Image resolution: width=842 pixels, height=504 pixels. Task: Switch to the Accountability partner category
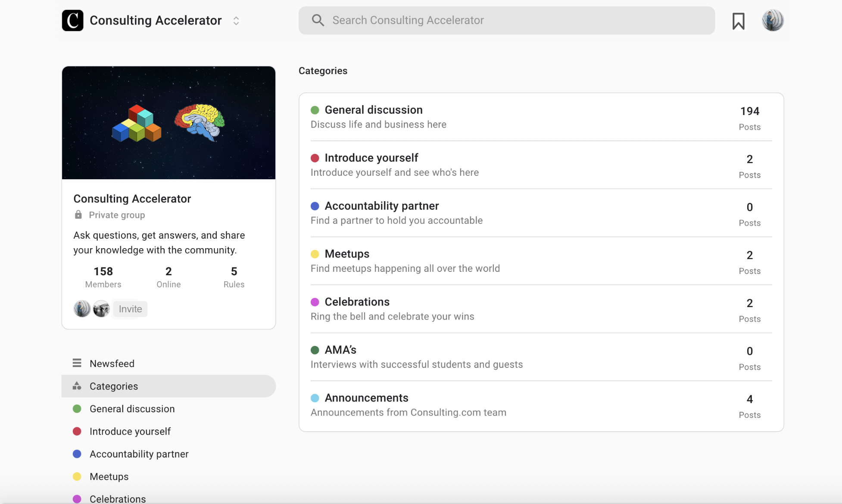tap(382, 205)
